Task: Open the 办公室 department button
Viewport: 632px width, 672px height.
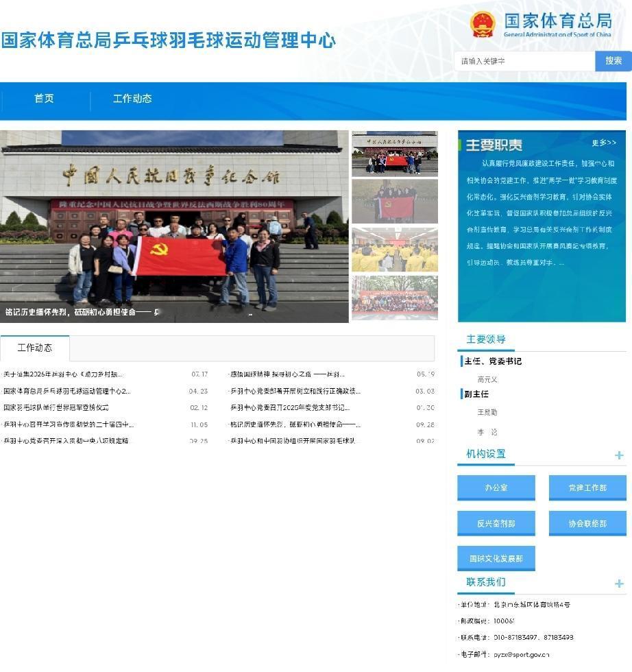Action: [x=496, y=488]
